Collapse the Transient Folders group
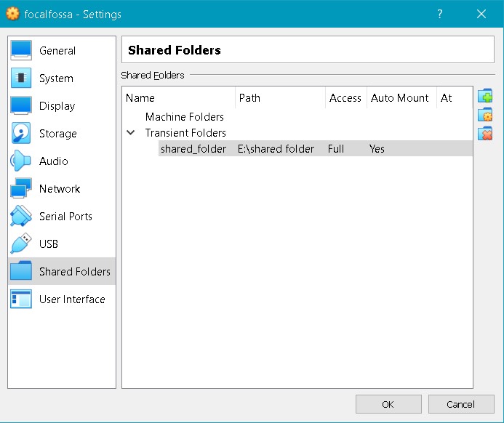Screen dimensions: 504x423 tap(131, 133)
